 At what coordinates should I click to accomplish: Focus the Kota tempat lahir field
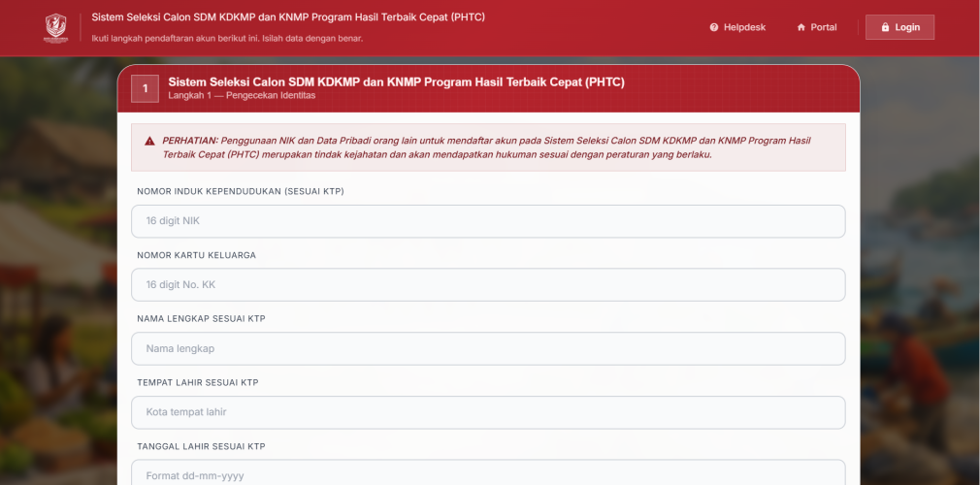[488, 412]
